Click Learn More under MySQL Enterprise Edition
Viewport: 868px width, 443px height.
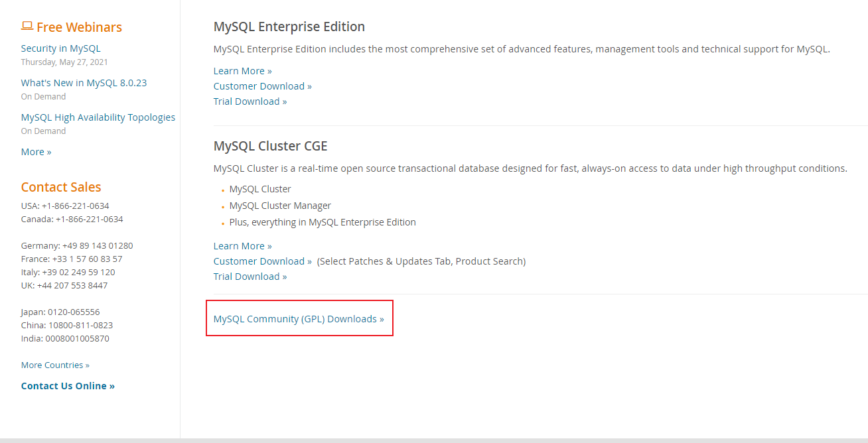(242, 70)
